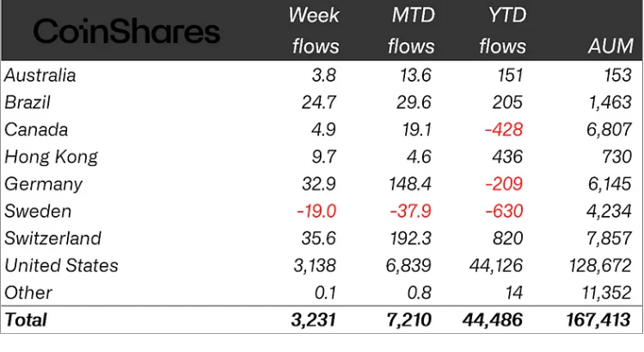Select the YTD flows column header
644x352 pixels.
pos(502,30)
